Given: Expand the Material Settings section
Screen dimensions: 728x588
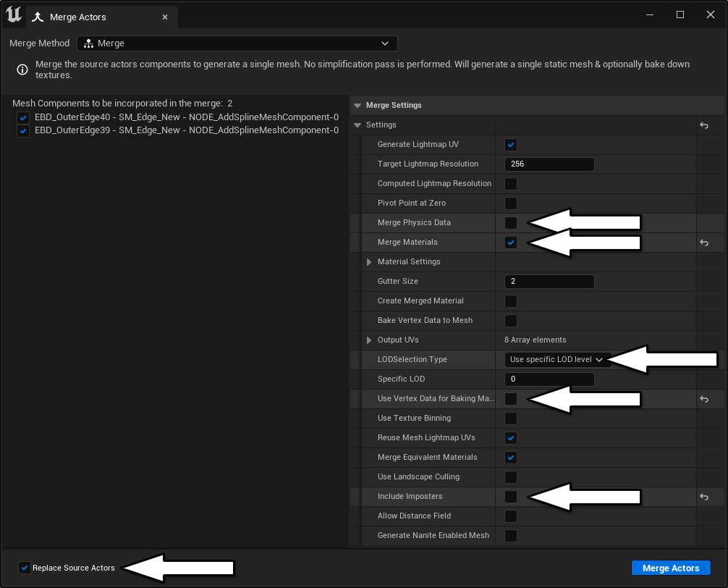Looking at the screenshot, I should point(369,262).
